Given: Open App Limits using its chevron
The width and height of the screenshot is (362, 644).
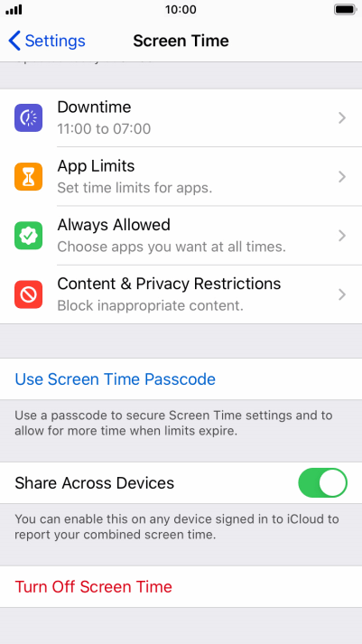Looking at the screenshot, I should (x=342, y=177).
